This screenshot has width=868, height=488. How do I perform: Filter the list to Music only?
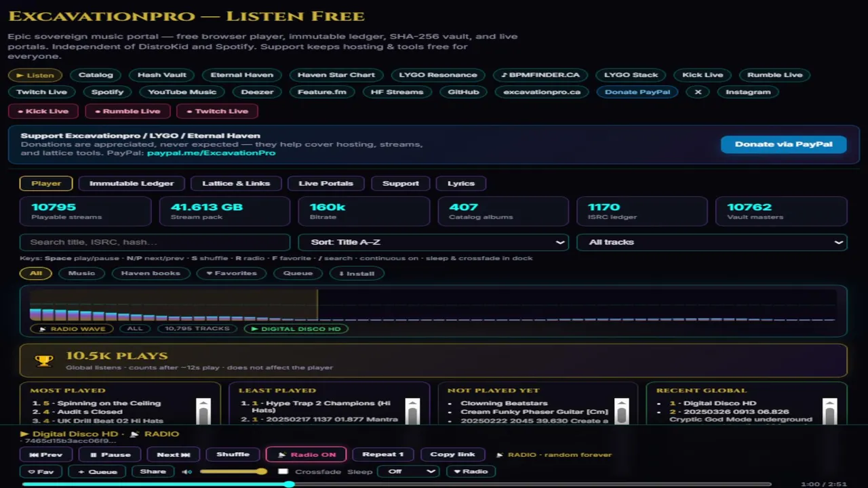(81, 274)
